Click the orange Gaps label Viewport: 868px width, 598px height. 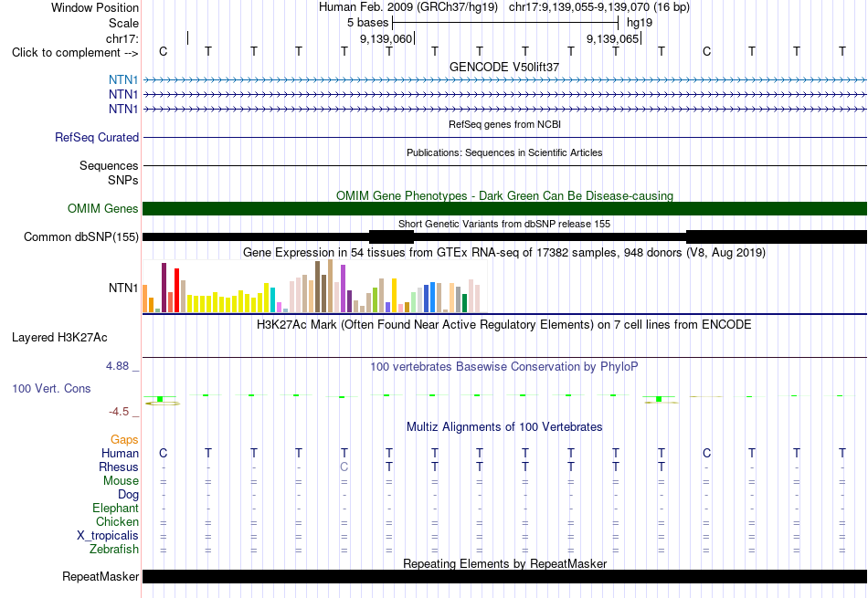[x=124, y=439]
